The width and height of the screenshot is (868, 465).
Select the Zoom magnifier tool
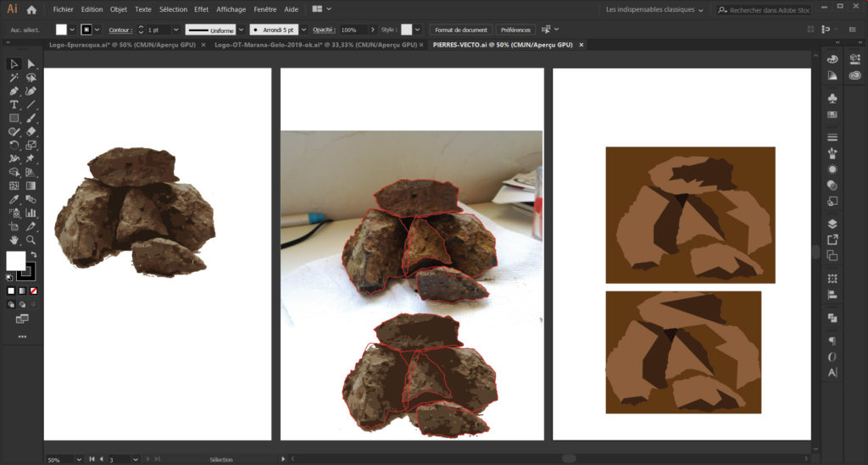click(31, 241)
